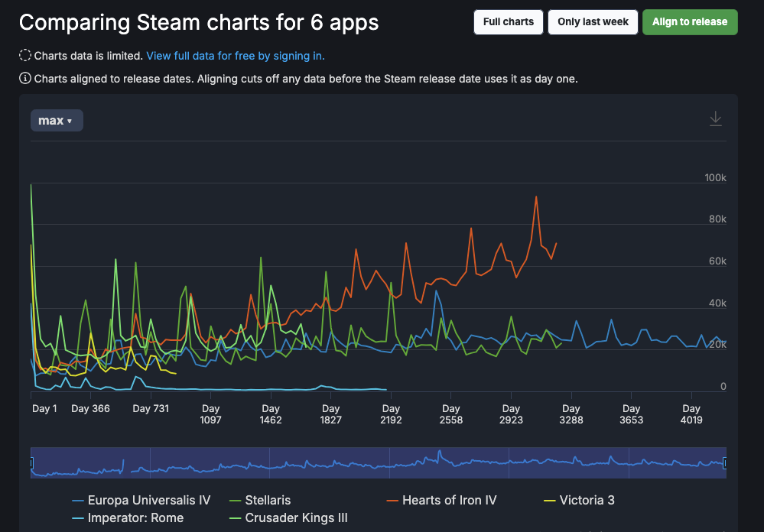Viewport: 764px width, 532px height.
Task: Click the navigator overview chart area
Action: coord(378,462)
